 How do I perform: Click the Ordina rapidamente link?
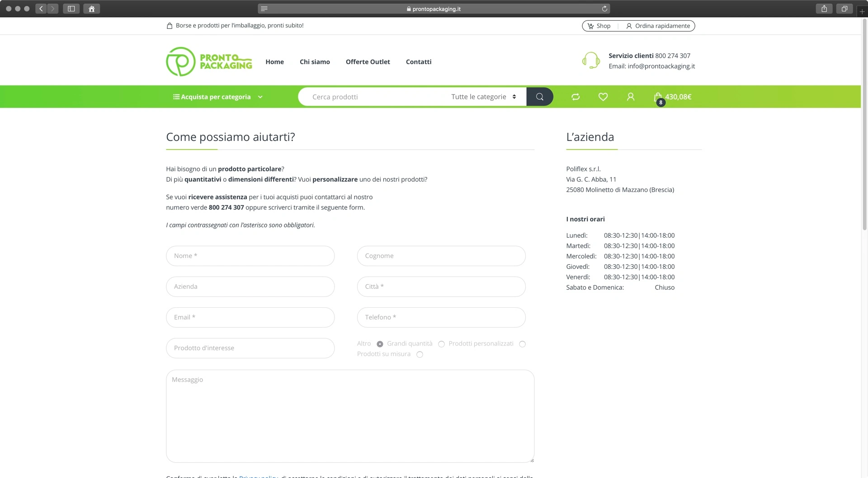point(658,26)
